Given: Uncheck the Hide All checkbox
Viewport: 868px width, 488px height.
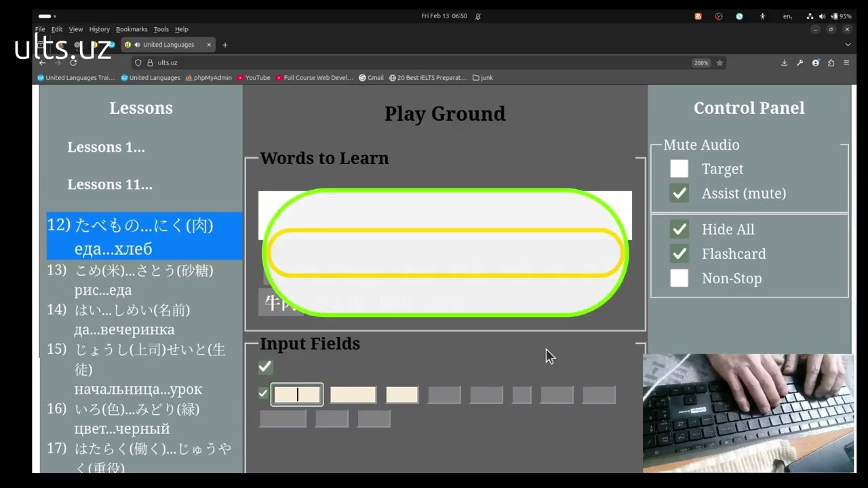Looking at the screenshot, I should coord(679,229).
